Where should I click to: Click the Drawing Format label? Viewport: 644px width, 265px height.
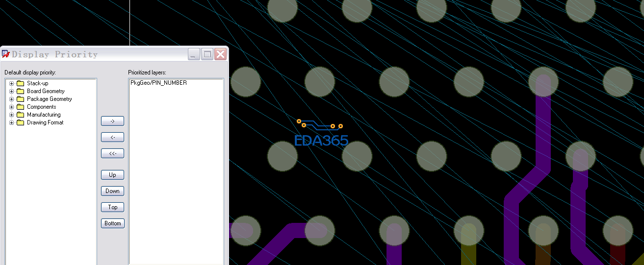(45, 122)
